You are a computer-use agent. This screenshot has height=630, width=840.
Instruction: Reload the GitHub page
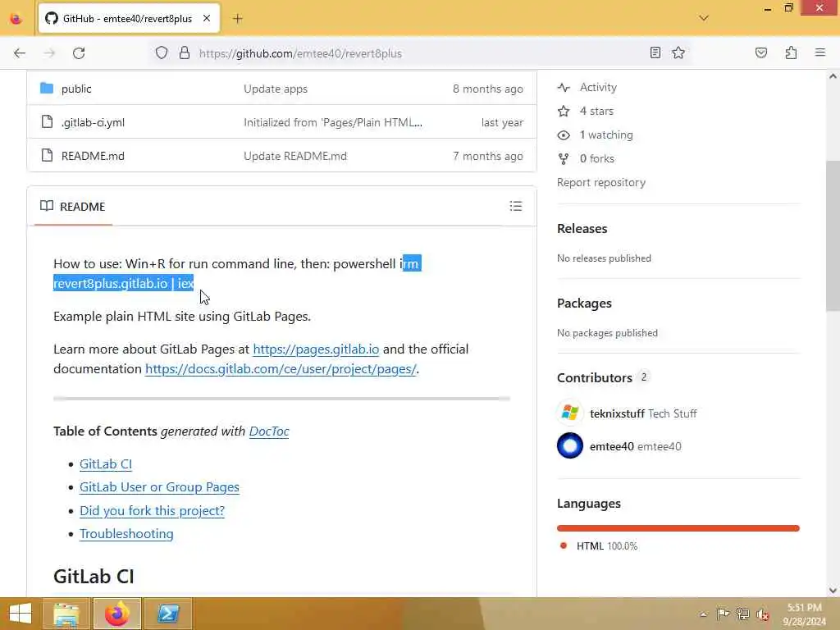click(79, 53)
